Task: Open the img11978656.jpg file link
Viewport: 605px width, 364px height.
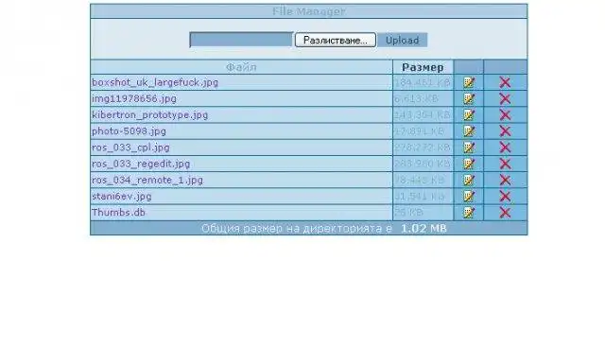Action: (x=134, y=98)
